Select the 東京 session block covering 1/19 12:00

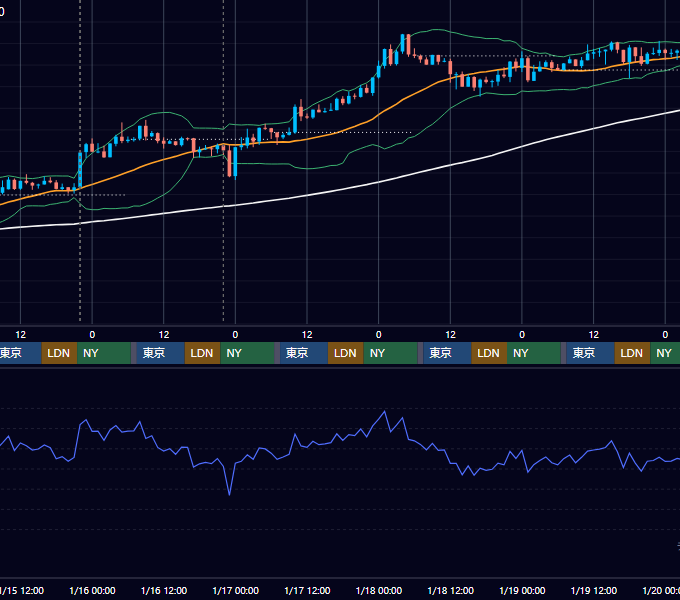click(590, 353)
